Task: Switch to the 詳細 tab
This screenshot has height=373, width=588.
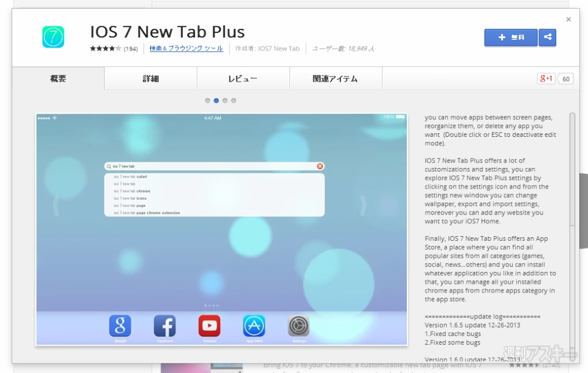Action: click(x=151, y=79)
